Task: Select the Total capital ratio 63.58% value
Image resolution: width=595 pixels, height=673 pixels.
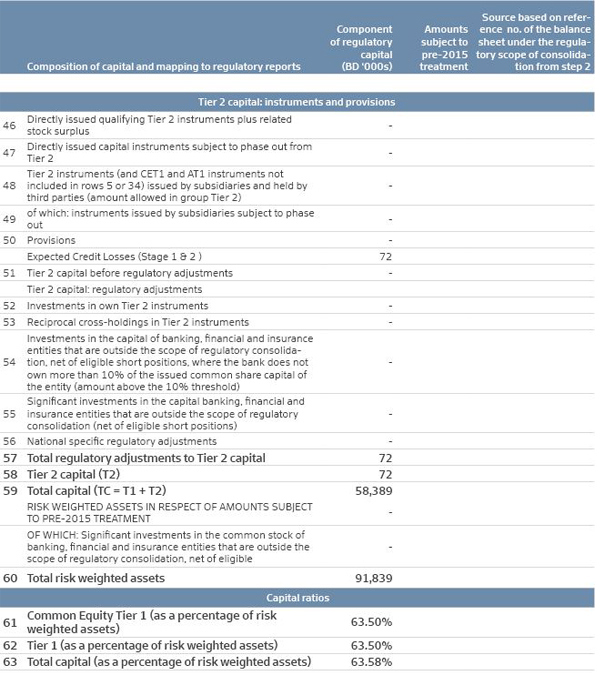Action: point(371,662)
